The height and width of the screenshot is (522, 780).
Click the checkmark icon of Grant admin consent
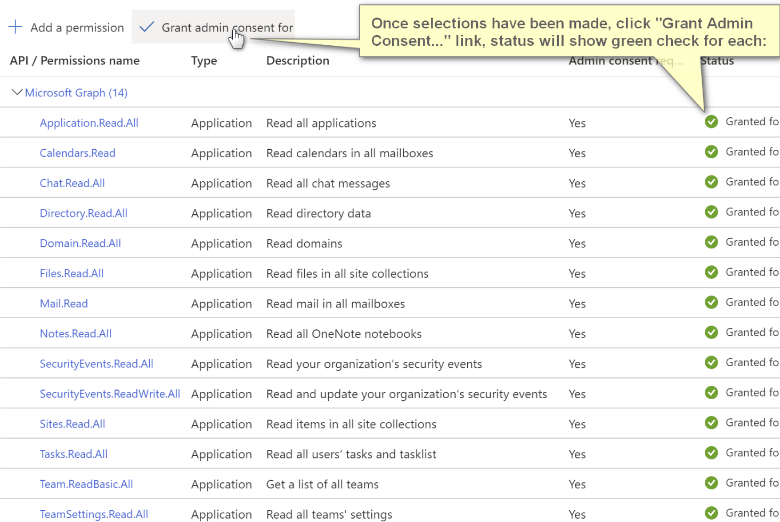(x=147, y=27)
